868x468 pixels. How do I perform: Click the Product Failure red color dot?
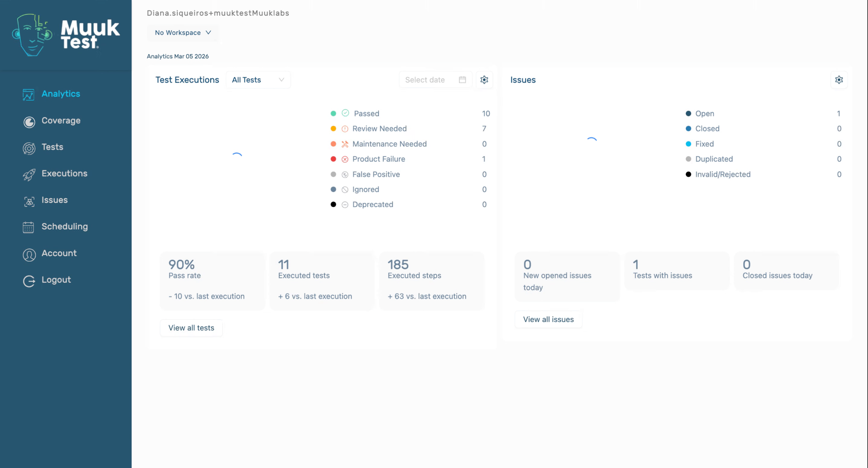(334, 159)
